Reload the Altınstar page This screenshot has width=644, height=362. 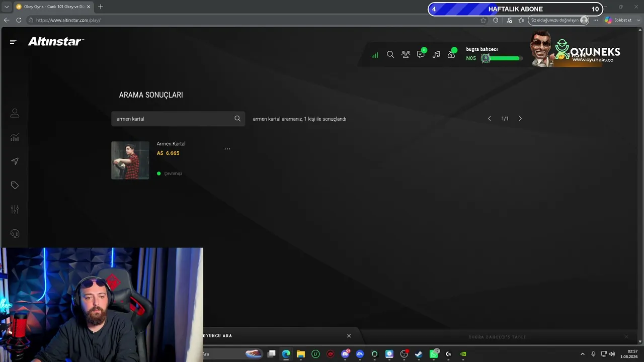coord(19,20)
